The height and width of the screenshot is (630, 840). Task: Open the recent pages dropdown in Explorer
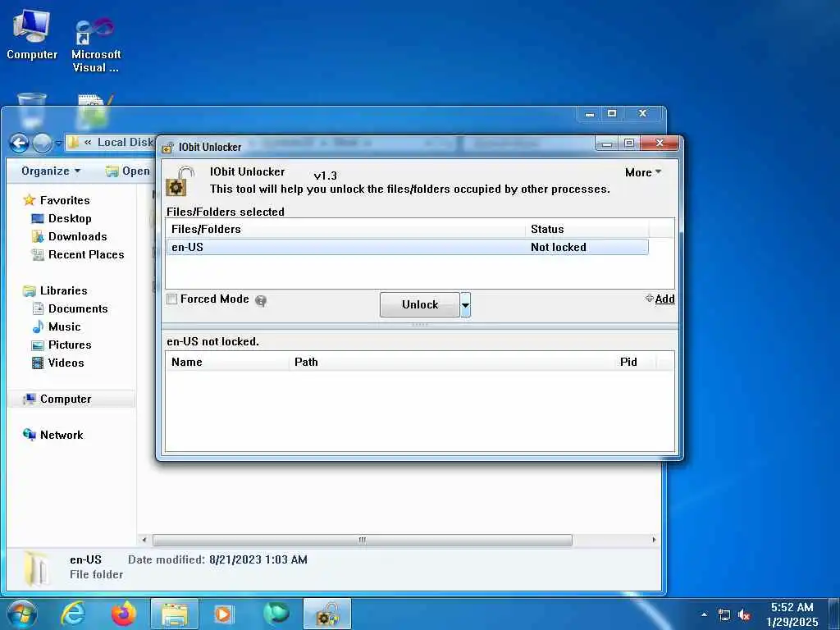pyautogui.click(x=58, y=144)
